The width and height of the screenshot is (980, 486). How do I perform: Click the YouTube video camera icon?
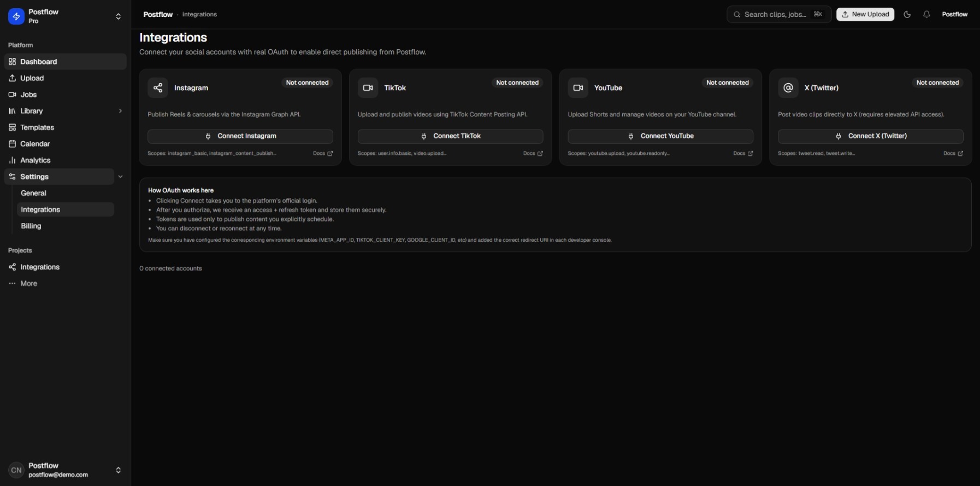coord(578,87)
